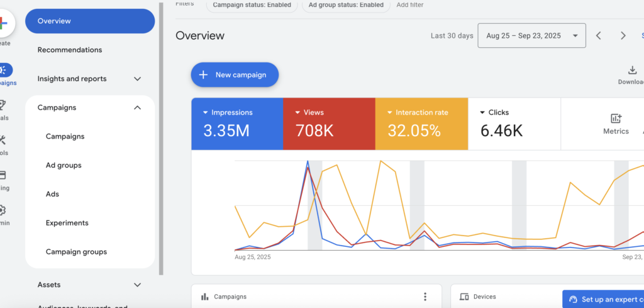The height and width of the screenshot is (308, 644).
Task: Click Add filter link
Action: tap(409, 5)
